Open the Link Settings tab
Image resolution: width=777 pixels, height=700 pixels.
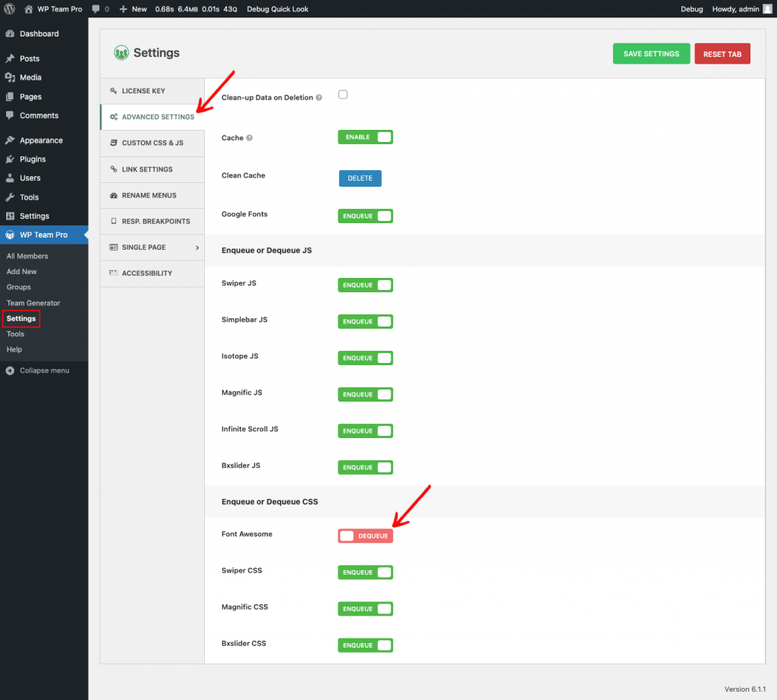152,169
